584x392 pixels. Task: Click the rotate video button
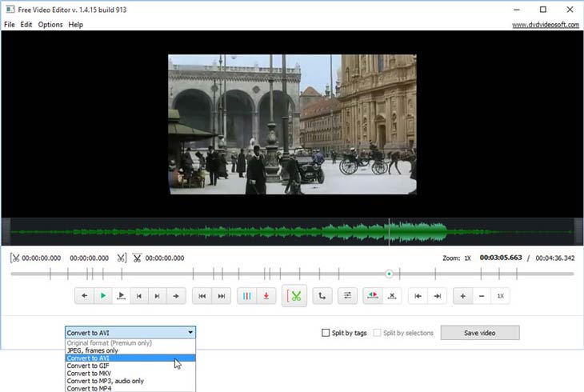(322, 296)
